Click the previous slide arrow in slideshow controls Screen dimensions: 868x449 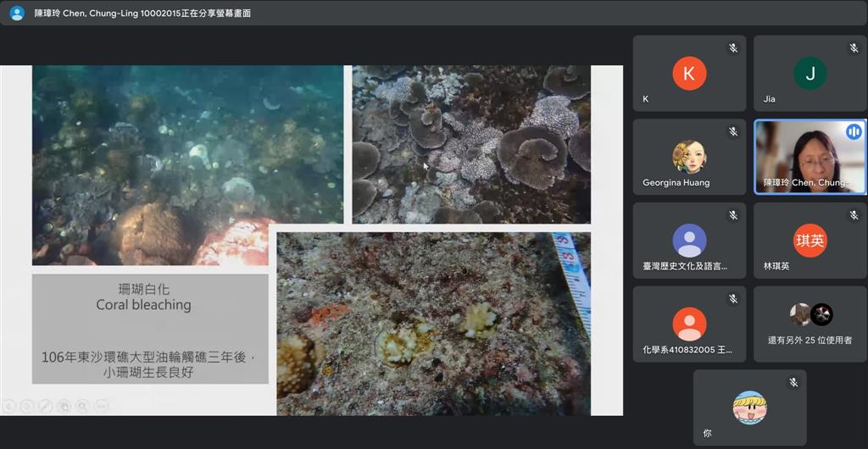click(x=8, y=407)
